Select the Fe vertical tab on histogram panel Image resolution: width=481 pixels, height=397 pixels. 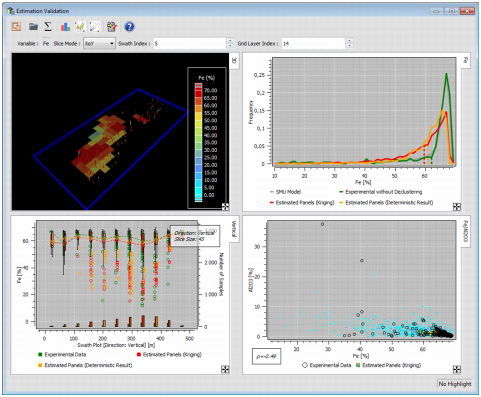click(466, 60)
